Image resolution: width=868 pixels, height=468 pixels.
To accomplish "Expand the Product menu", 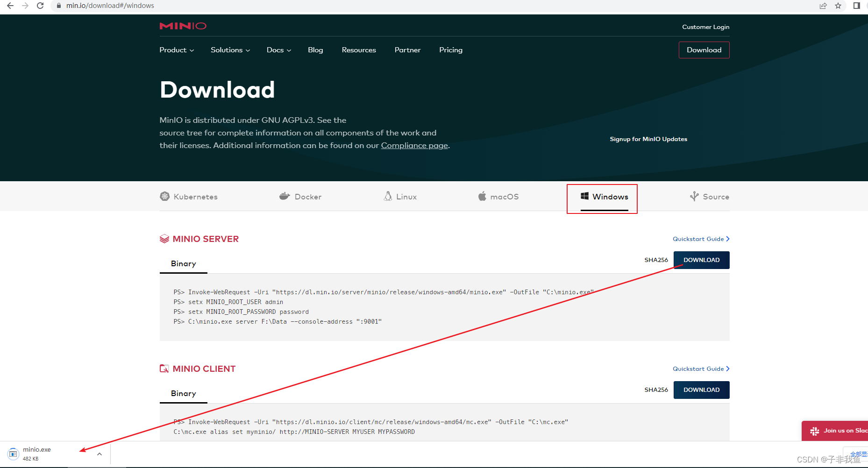I will click(177, 50).
